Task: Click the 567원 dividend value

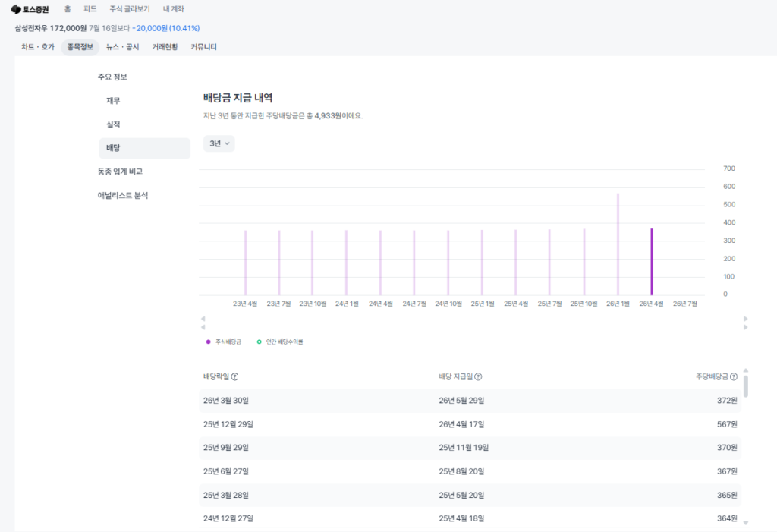Action: (727, 424)
